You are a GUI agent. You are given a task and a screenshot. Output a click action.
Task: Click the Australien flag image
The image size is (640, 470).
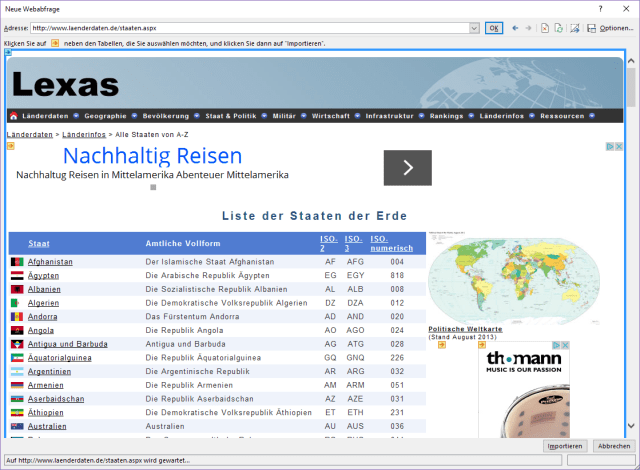[17, 426]
